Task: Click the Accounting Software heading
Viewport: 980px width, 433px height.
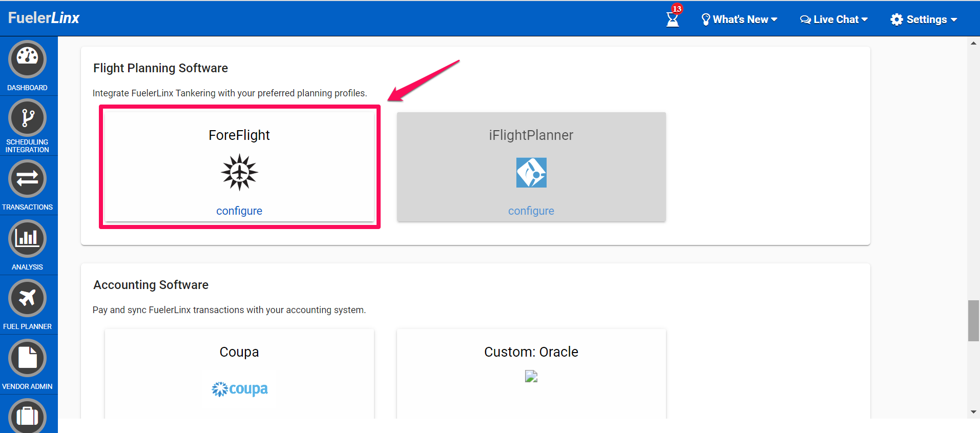Action: point(151,285)
